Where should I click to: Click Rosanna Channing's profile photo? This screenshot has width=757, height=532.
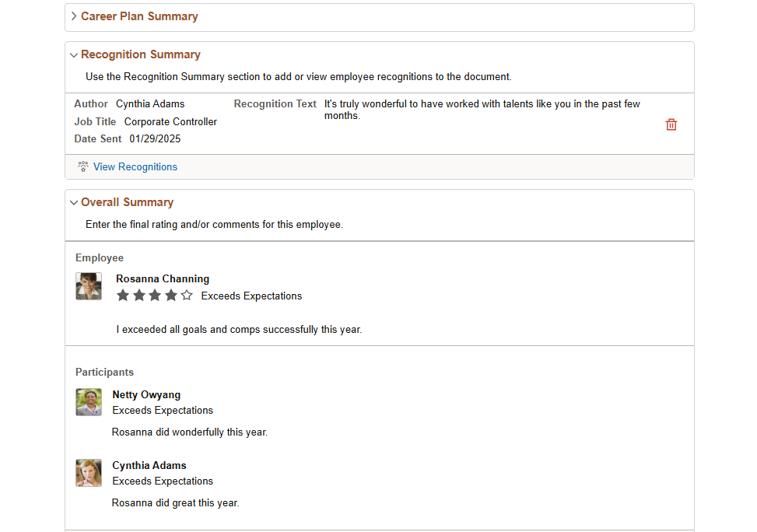pos(89,286)
